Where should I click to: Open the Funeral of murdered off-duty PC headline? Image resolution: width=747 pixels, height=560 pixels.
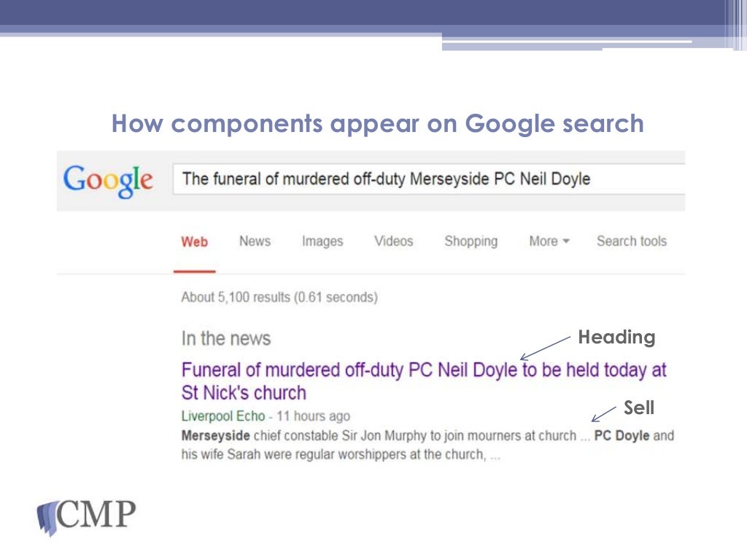point(424,381)
